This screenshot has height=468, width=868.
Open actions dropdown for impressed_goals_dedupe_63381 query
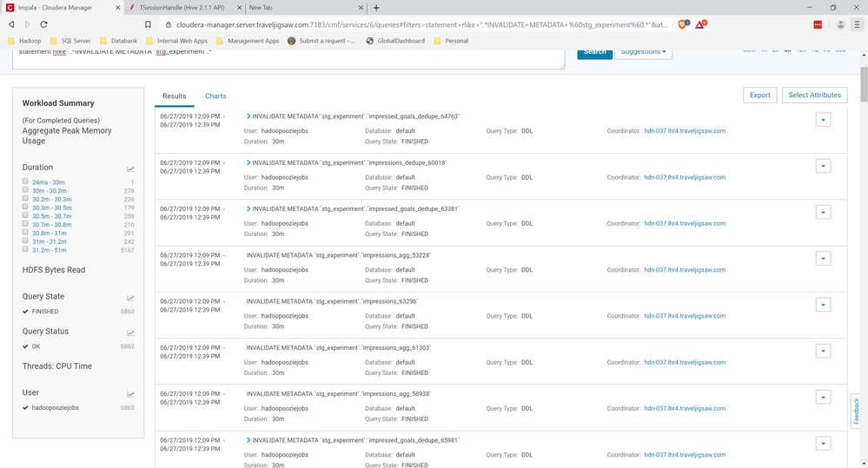point(823,212)
